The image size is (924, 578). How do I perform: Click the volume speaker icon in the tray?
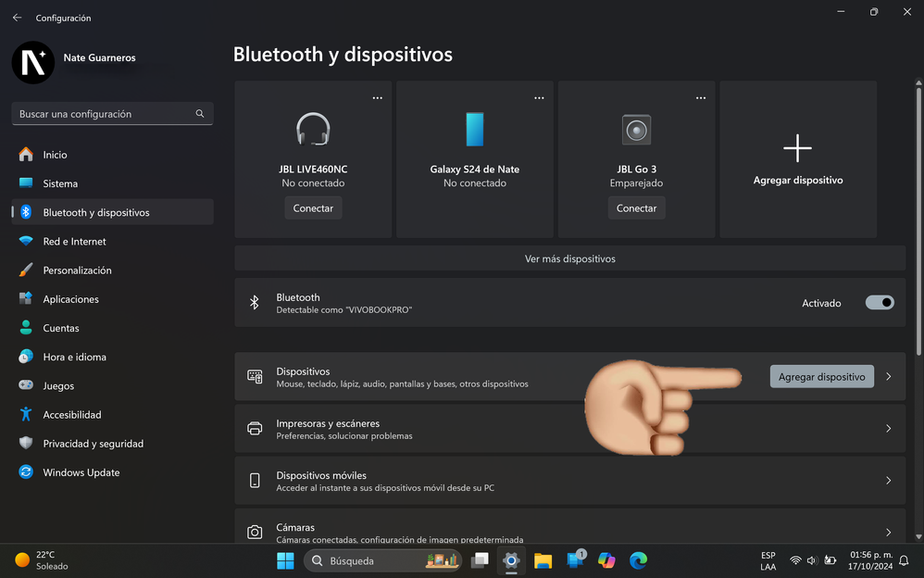(812, 560)
